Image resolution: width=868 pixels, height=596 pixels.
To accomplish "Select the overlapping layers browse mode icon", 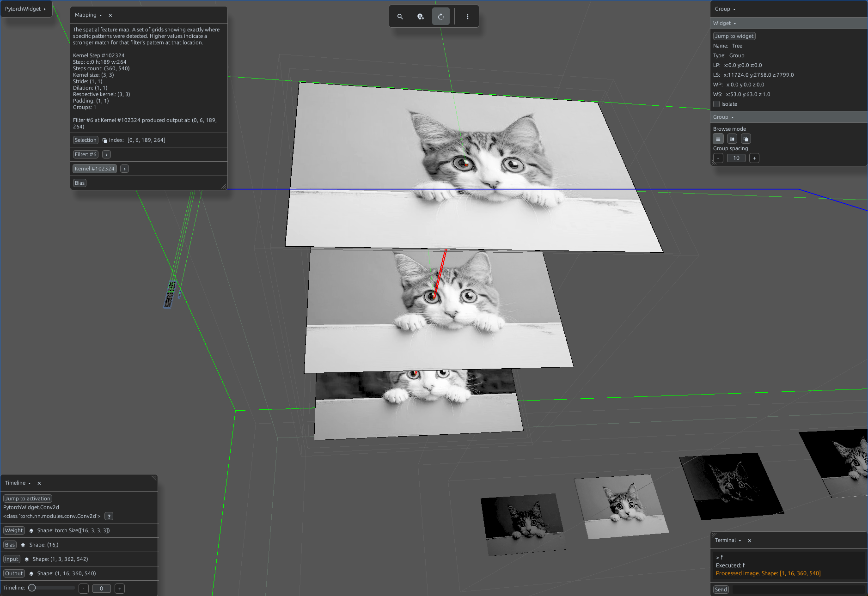I will pyautogui.click(x=746, y=139).
